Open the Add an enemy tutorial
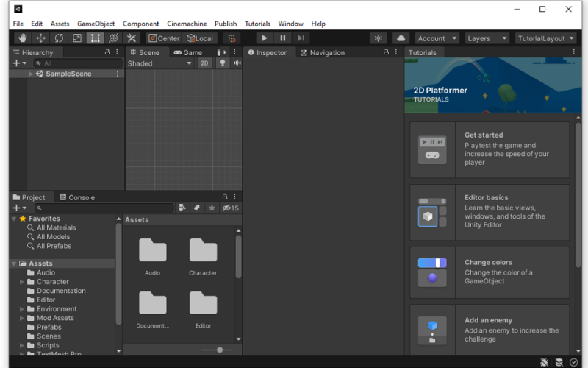The image size is (588, 368). tap(490, 330)
